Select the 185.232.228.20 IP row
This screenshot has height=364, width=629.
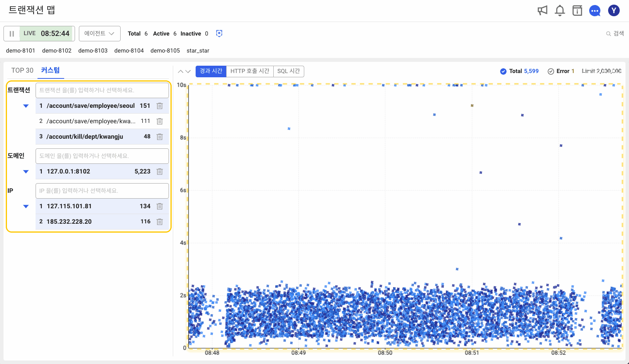pos(102,222)
